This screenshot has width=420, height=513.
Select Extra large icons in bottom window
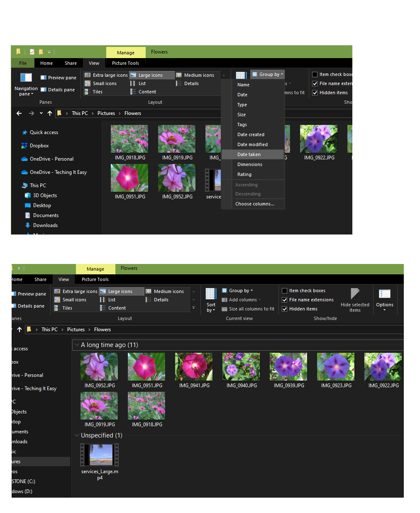pyautogui.click(x=76, y=291)
